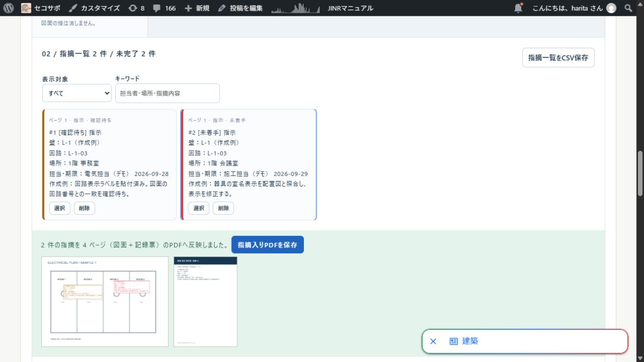The width and height of the screenshot is (644, 362).
Task: Click 選択 on the #1 確認待ち card
Action: pyautogui.click(x=60, y=208)
